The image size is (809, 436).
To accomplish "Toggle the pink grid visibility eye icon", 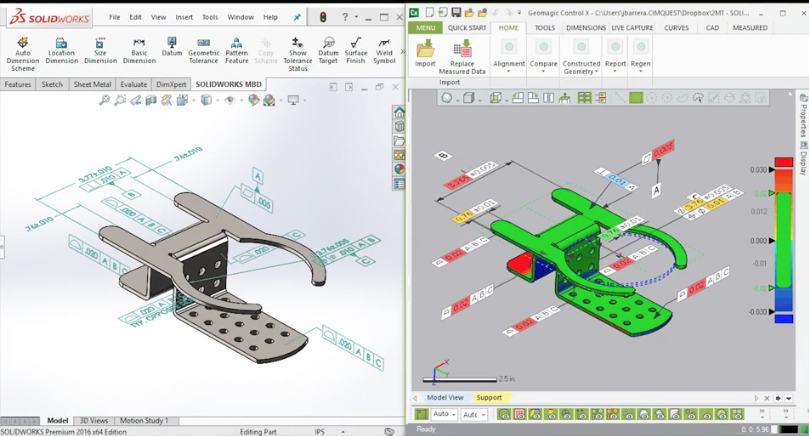I will (520, 414).
